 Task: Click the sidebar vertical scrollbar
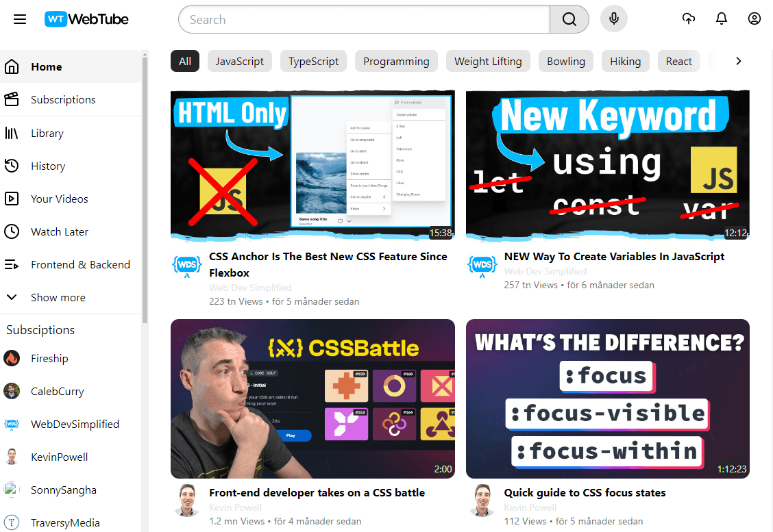[x=145, y=190]
